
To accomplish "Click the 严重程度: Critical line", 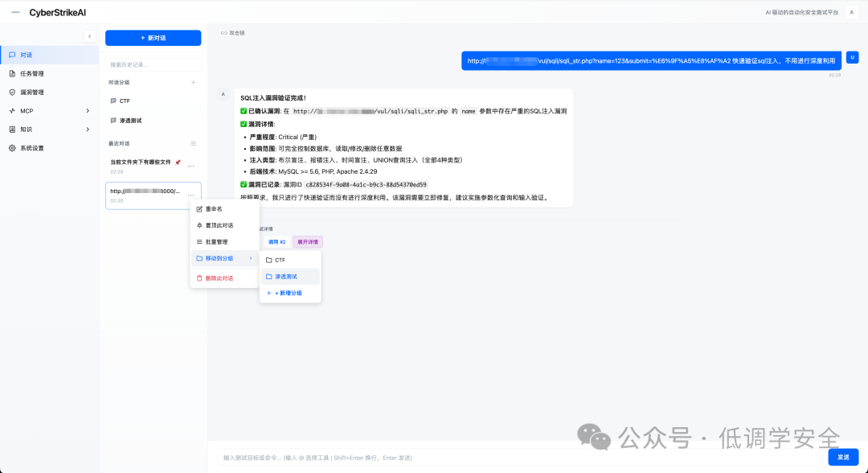I will tap(284, 137).
